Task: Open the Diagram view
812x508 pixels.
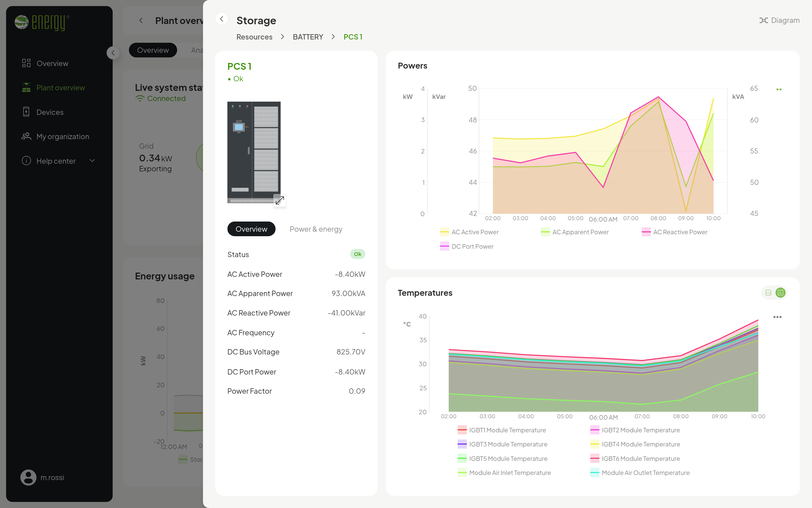Action: pyautogui.click(x=779, y=21)
